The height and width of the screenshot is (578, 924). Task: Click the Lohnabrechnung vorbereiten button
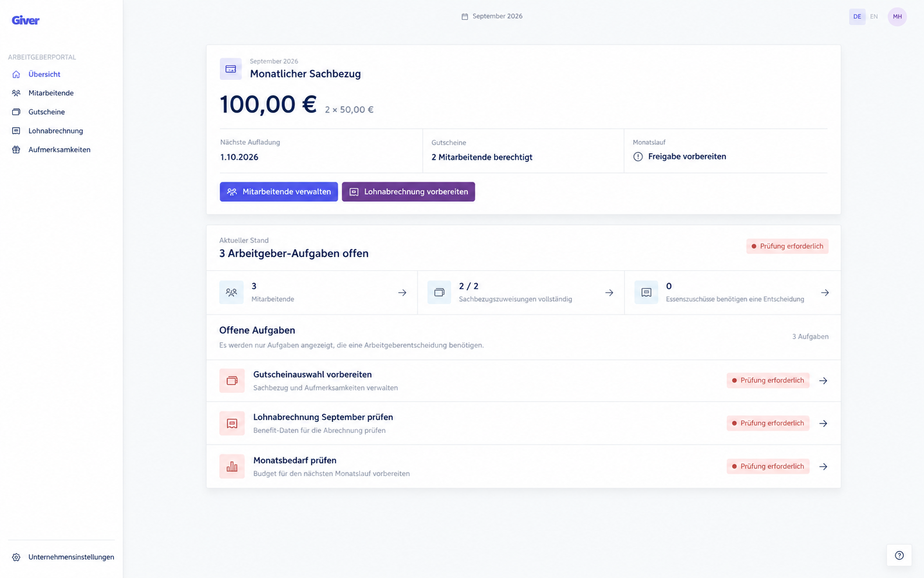(408, 192)
